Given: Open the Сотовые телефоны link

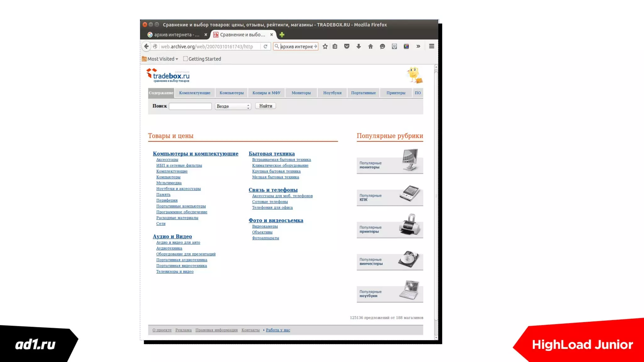Looking at the screenshot, I should 270,202.
